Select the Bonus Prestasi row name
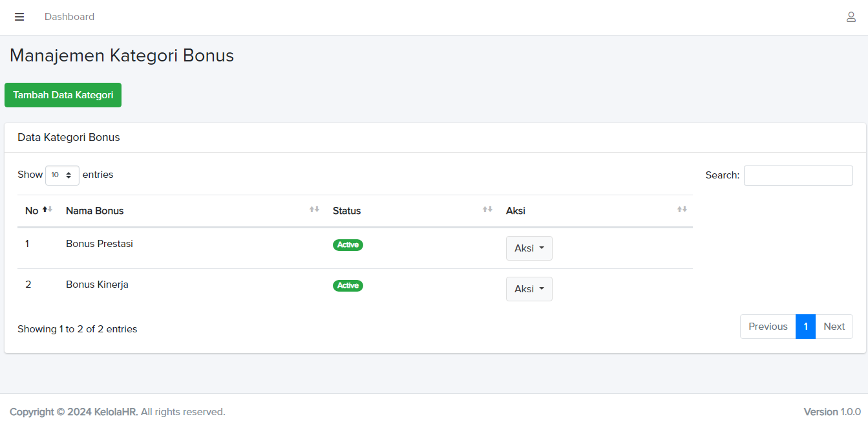868x430 pixels. point(99,243)
